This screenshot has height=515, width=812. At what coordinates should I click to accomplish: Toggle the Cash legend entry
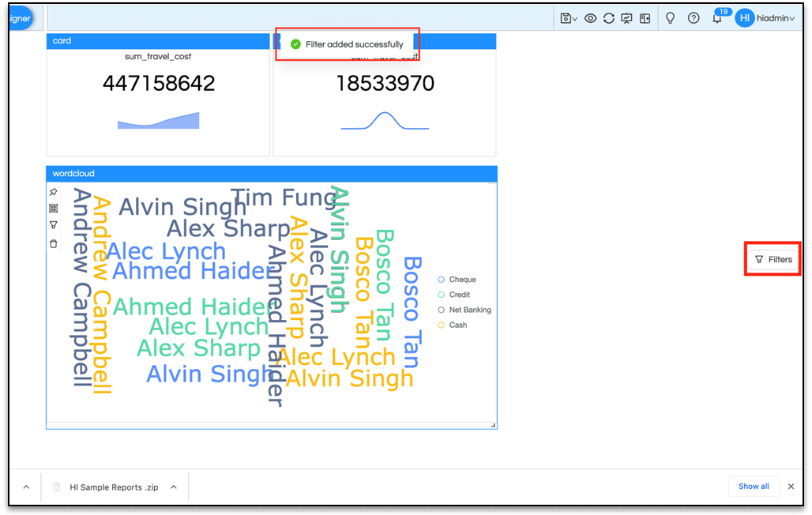tap(452, 325)
